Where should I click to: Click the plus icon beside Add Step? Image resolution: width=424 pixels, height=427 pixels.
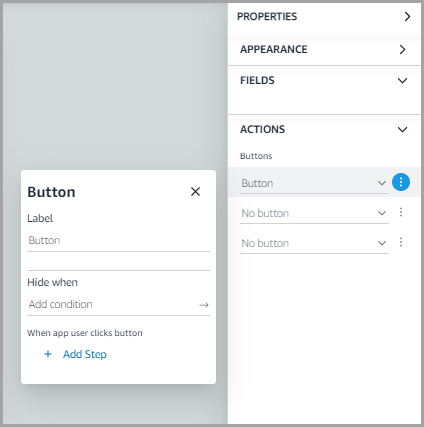pos(48,354)
